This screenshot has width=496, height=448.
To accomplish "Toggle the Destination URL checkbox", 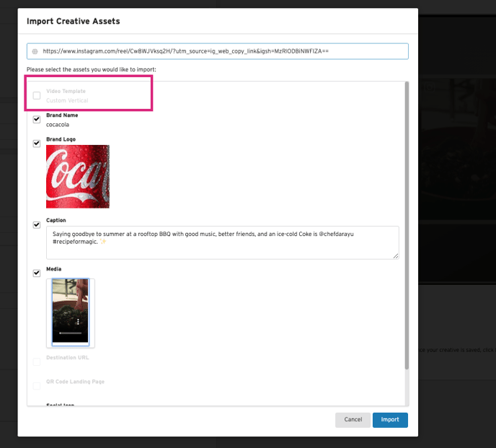I will [x=37, y=361].
